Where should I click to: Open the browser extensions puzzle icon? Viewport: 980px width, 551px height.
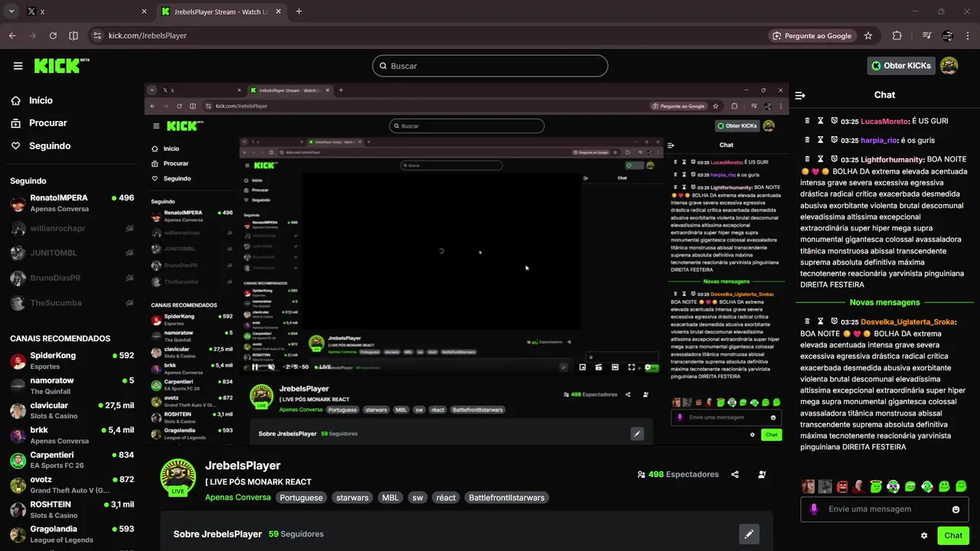pyautogui.click(x=897, y=36)
